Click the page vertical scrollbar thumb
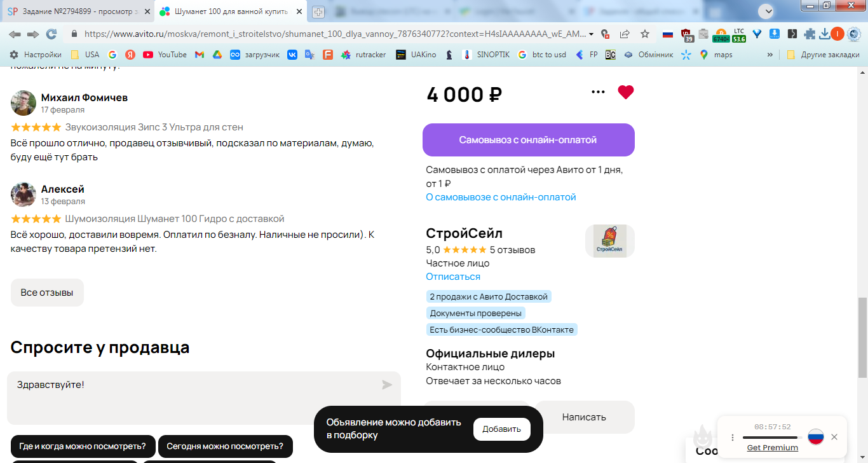 coord(862,337)
